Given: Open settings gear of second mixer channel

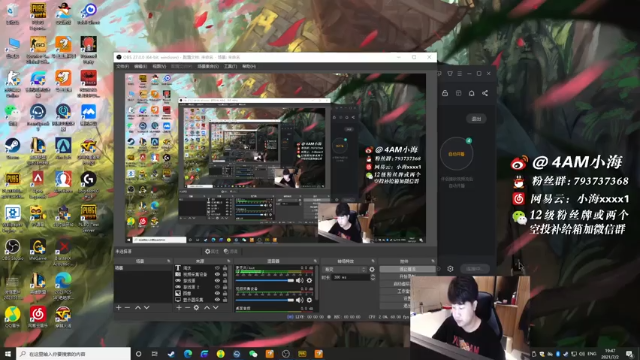Looking at the screenshot, I should point(309,300).
